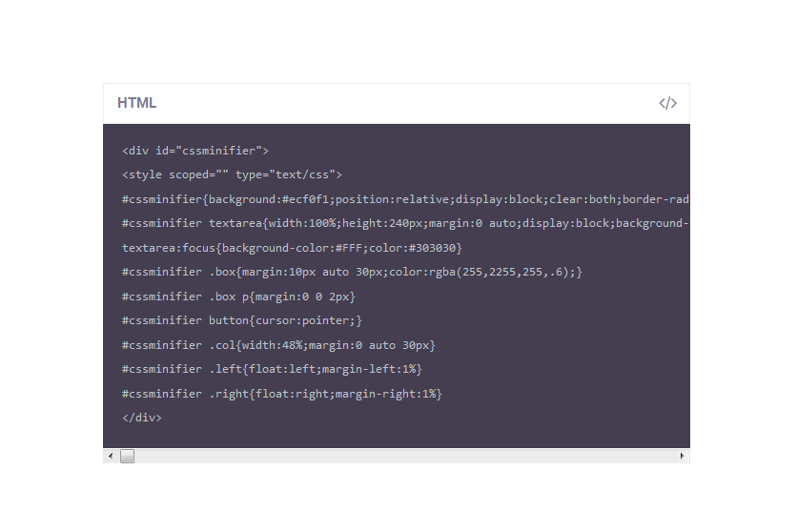Click the opening div cssminifier line
The image size is (797, 532).
tap(195, 151)
